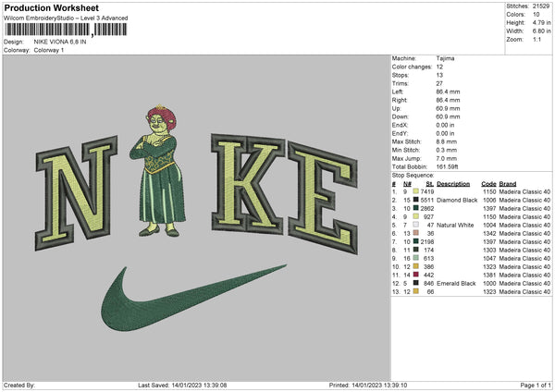Select the crimson swatch in stop row 11
The image size is (555, 392).
(416, 275)
